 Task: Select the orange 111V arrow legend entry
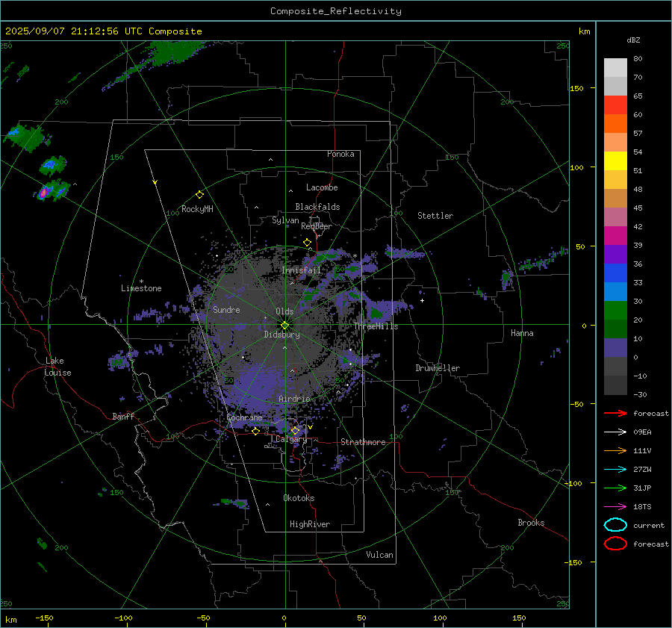click(615, 450)
